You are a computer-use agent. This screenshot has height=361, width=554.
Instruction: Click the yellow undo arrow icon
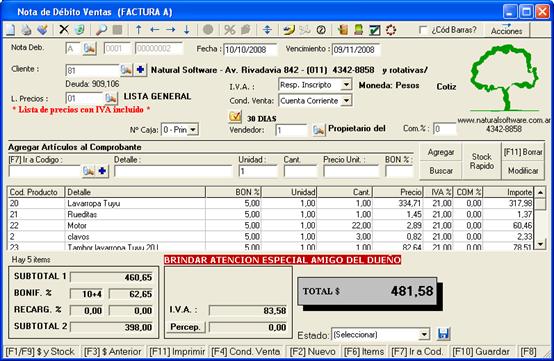289,30
